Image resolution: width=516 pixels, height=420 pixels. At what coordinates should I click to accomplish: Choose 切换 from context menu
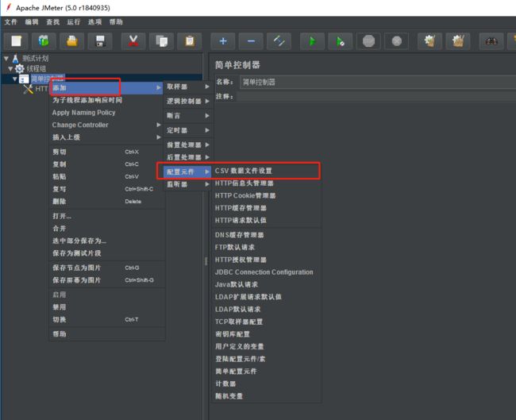(x=106, y=319)
